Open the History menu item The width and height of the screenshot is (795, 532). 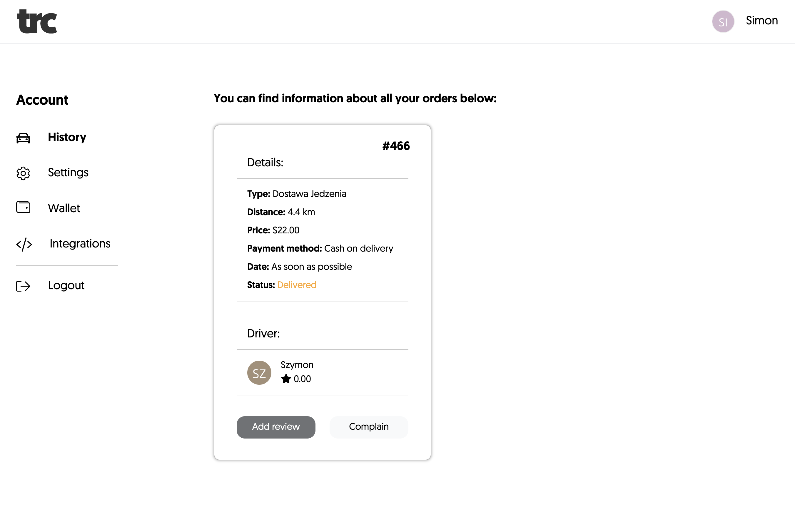click(67, 137)
